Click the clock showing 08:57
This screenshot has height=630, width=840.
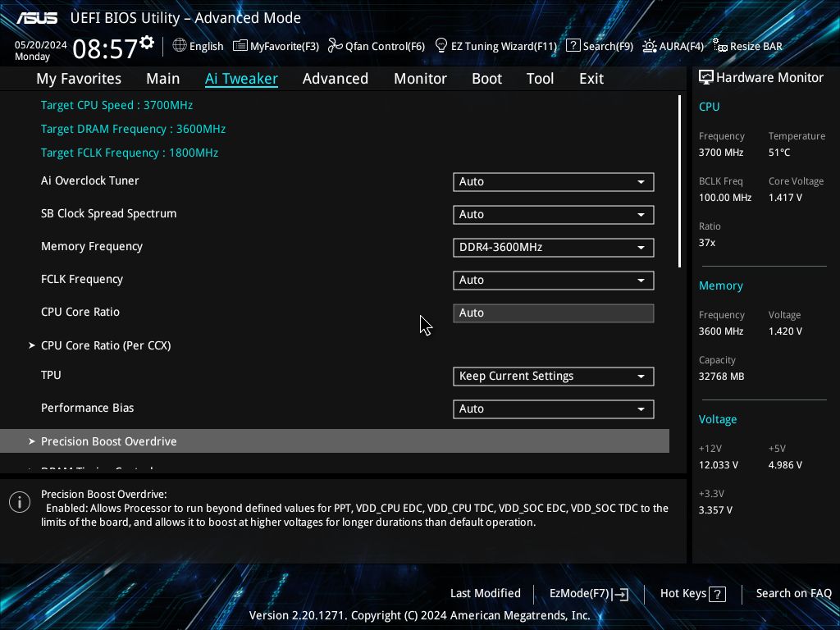point(105,48)
